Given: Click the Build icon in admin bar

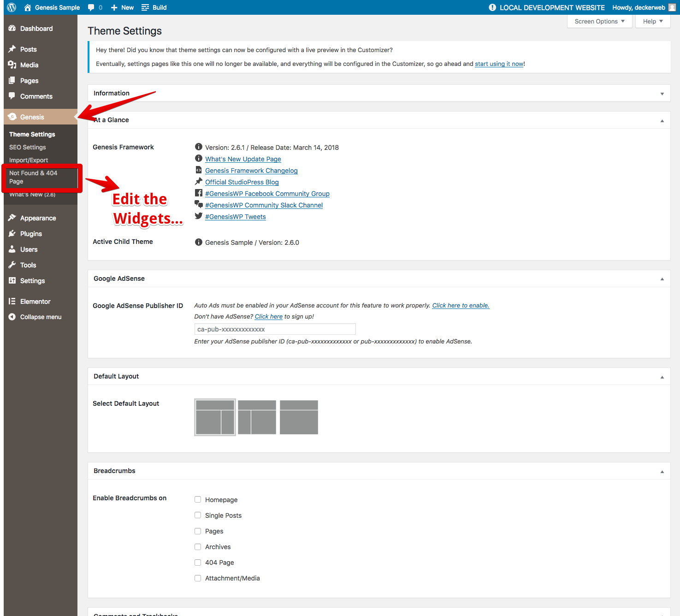Looking at the screenshot, I should pos(145,7).
